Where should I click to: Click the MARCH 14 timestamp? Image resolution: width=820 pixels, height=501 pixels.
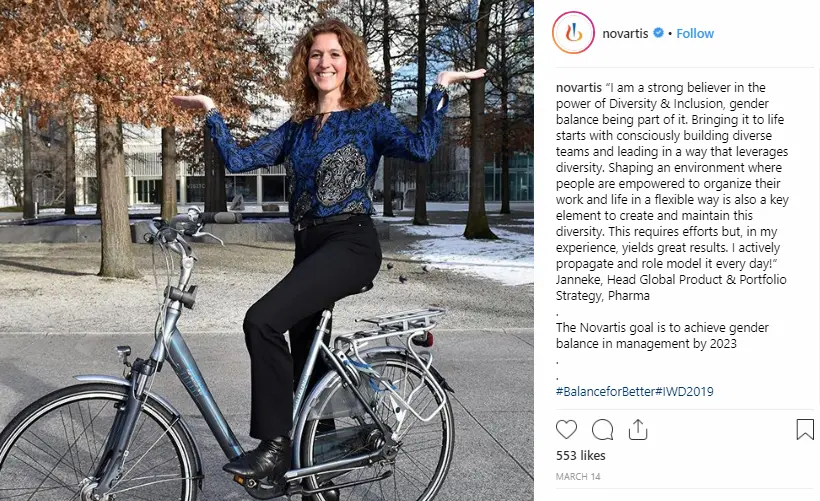pos(578,476)
